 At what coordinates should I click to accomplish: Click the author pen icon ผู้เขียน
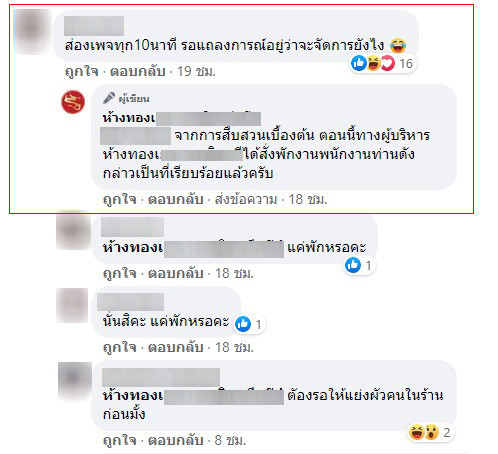108,98
